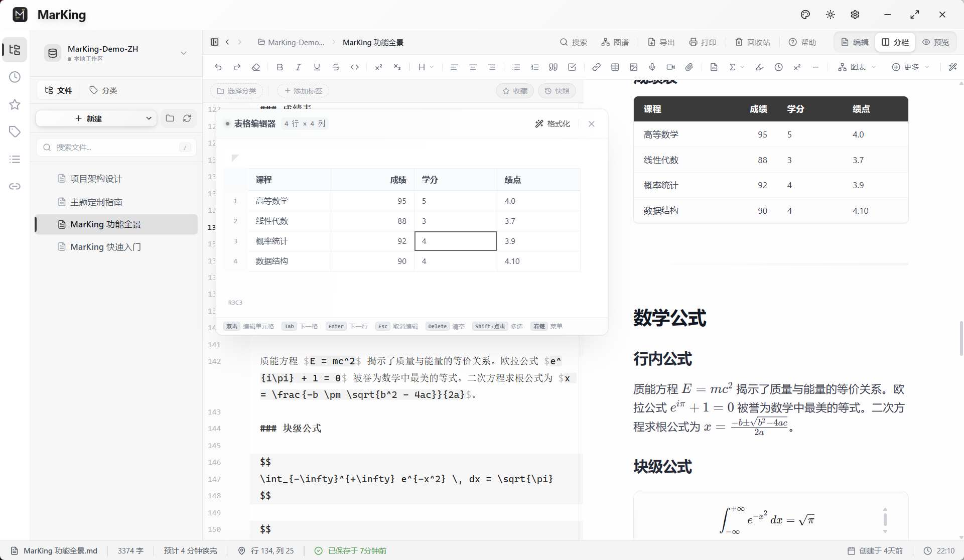Attach a file with the paperclip
The height and width of the screenshot is (560, 964).
pyautogui.click(x=690, y=67)
